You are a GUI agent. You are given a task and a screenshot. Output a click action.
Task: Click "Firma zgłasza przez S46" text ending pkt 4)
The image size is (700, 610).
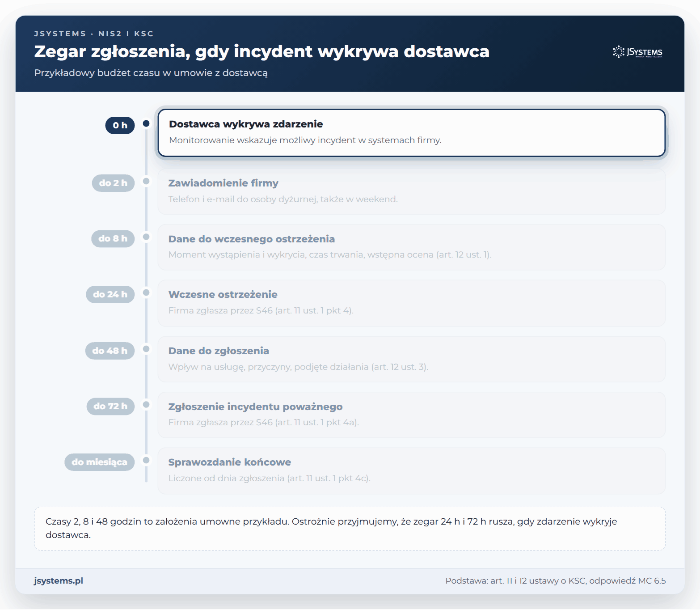point(261,310)
